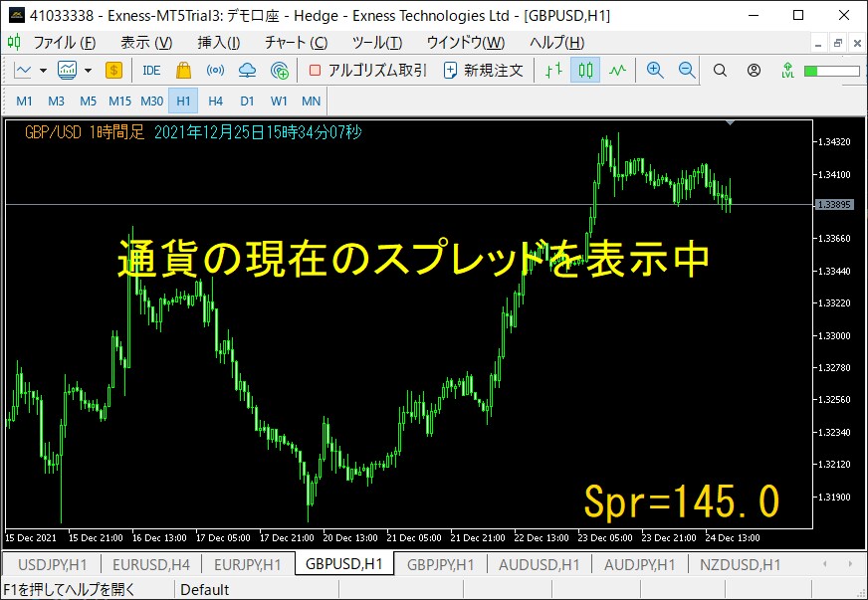Viewport: 868px width, 600px height.
Task: Zoom out the chart
Action: coord(687,71)
